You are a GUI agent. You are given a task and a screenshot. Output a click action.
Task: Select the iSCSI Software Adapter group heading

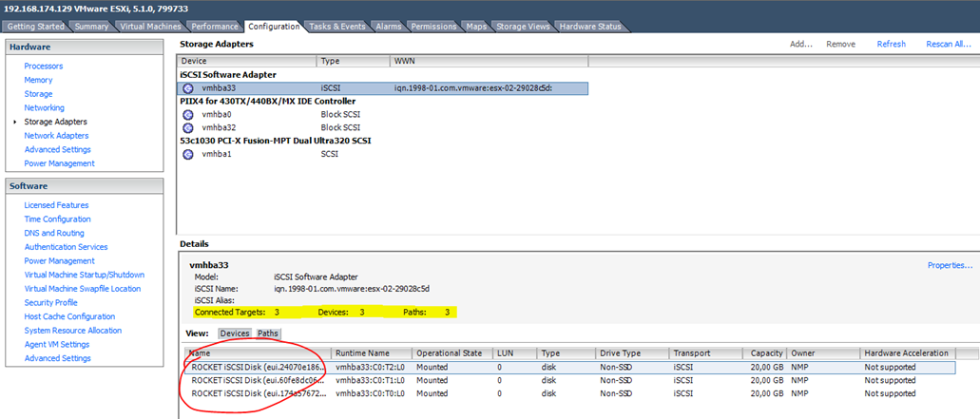point(228,75)
